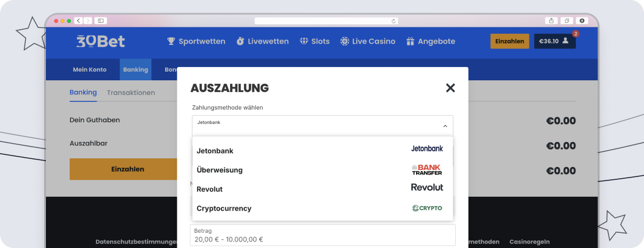Choose Revolut payment option
The image size is (644, 248).
coord(323,189)
